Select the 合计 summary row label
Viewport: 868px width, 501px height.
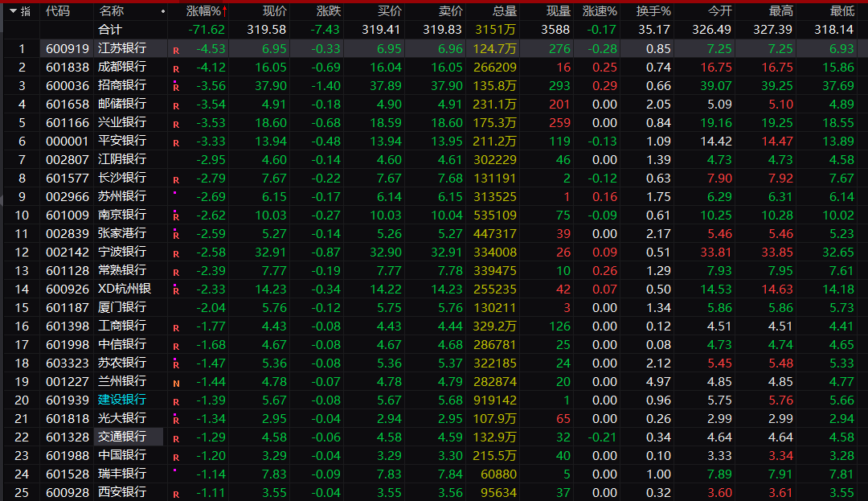click(x=109, y=29)
